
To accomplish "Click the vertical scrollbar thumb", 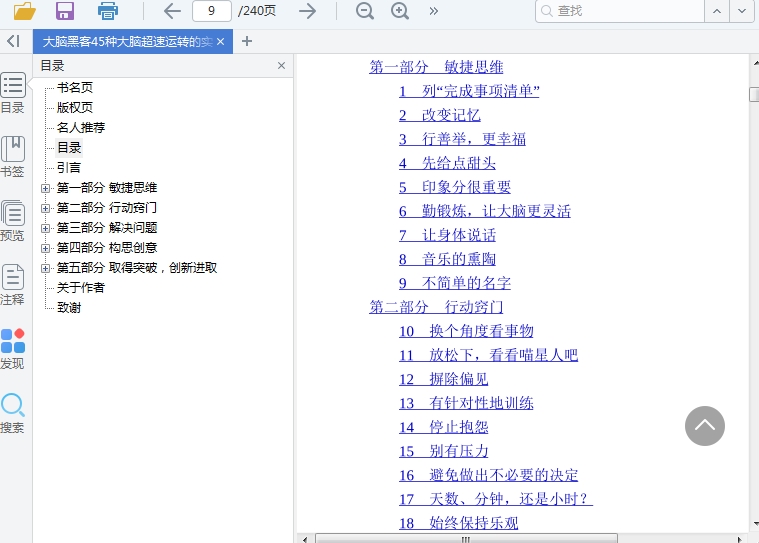I will point(754,94).
